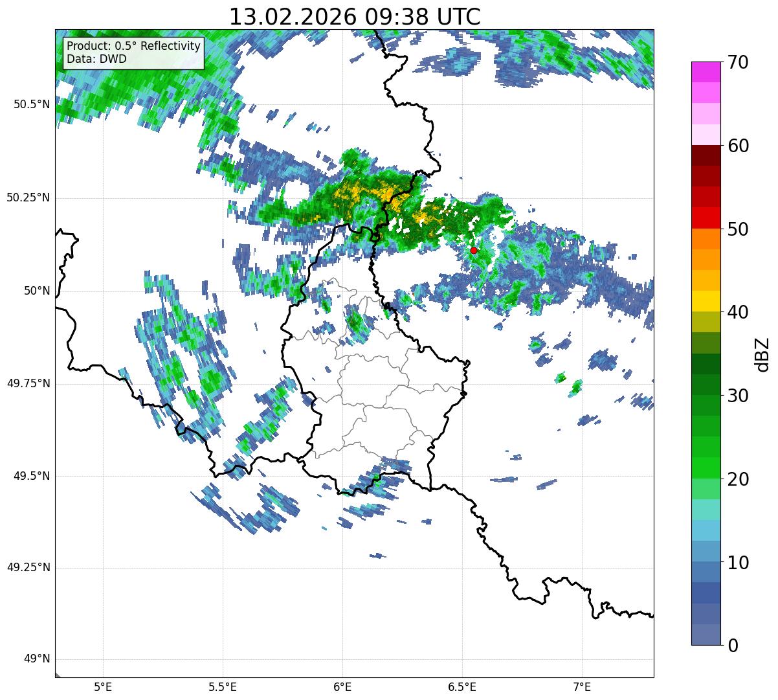The width and height of the screenshot is (778, 700).
Task: Click the 5°E longitude label
Action: [x=103, y=686]
